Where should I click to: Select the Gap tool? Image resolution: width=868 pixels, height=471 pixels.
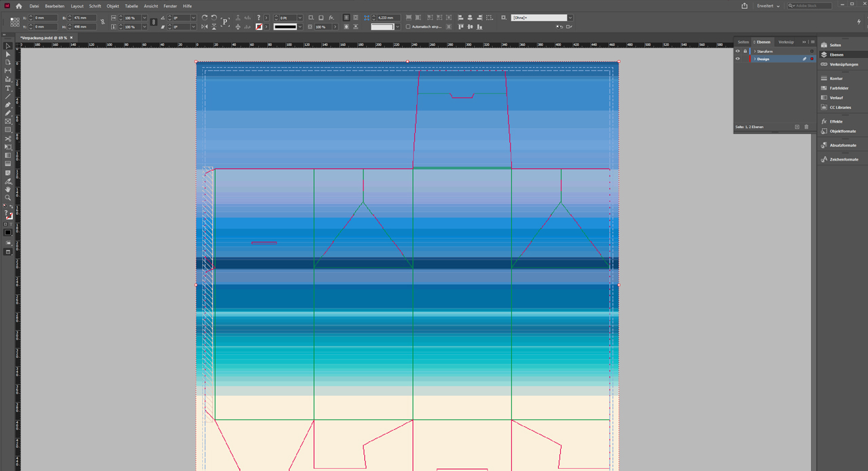(x=8, y=70)
